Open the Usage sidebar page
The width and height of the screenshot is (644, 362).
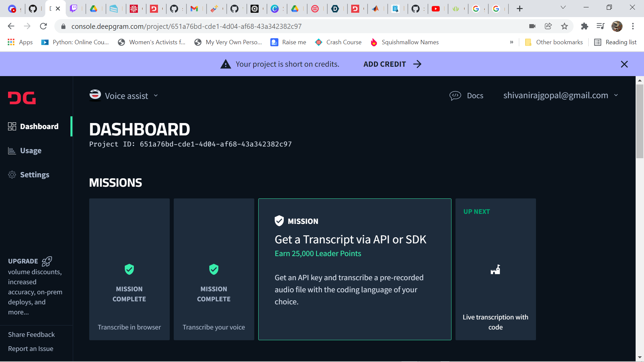point(31,151)
